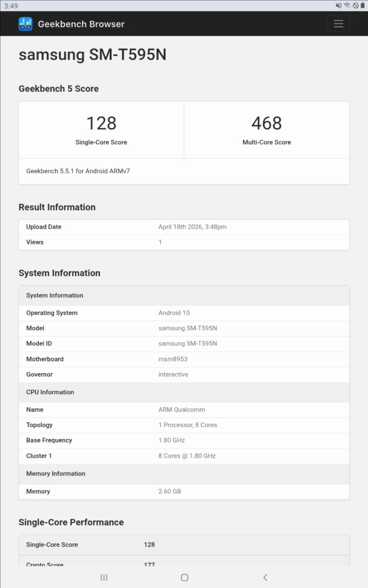This screenshot has width=368, height=588.
Task: Select the 'Android 10' value
Action: pos(174,313)
